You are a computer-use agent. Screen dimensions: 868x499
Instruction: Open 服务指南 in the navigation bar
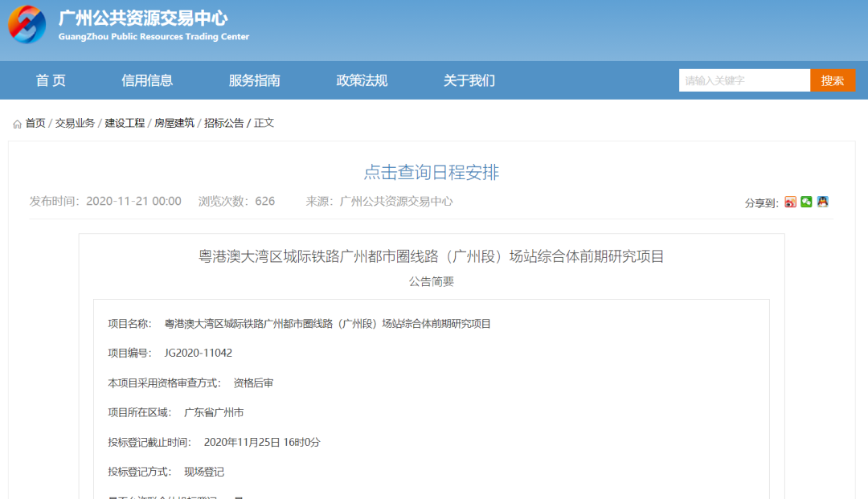(254, 80)
